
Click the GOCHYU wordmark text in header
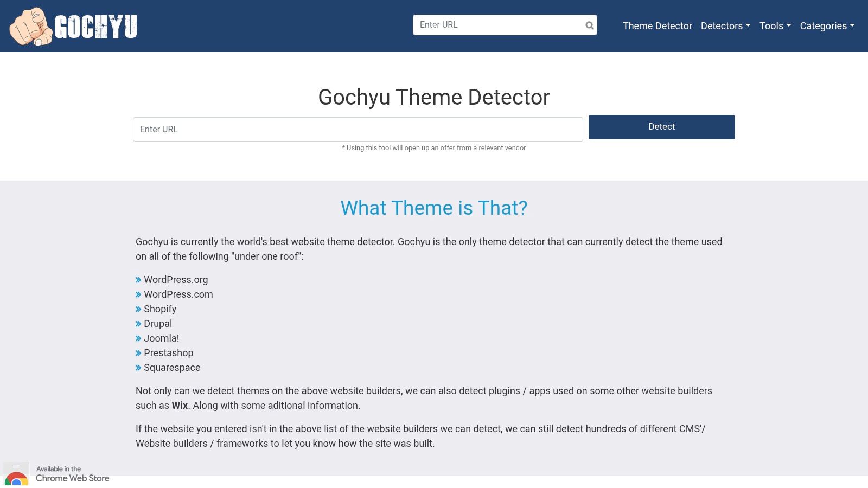click(x=96, y=27)
